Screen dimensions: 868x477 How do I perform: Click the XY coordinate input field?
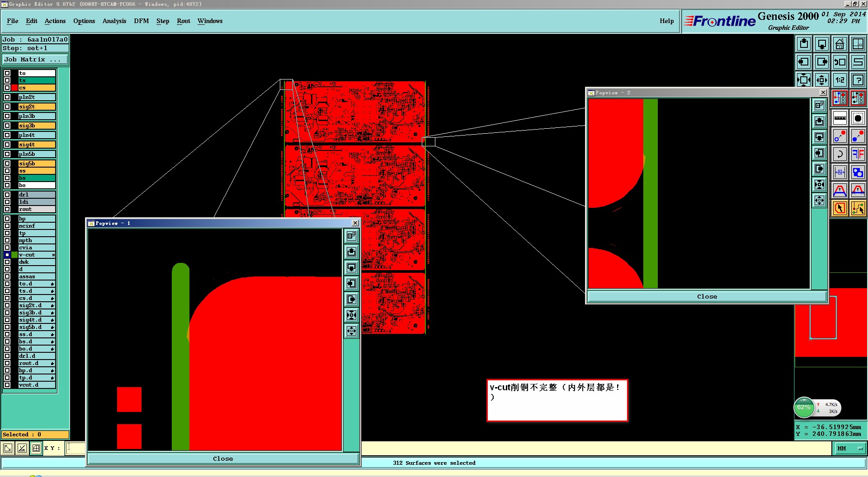(x=75, y=448)
